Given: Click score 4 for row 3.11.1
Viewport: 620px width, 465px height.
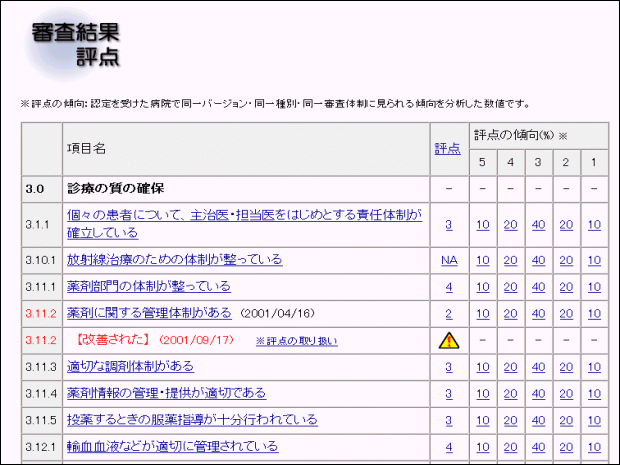Looking at the screenshot, I should (x=449, y=287).
